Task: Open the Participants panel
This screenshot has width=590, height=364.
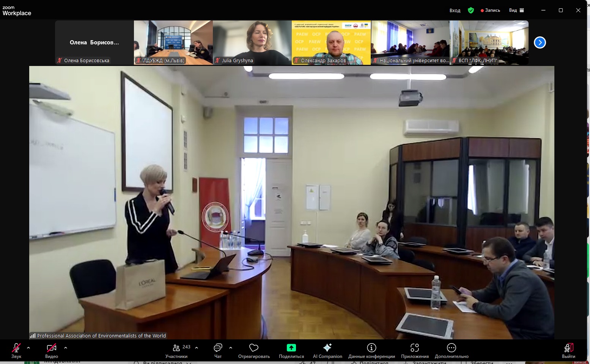Action: [x=176, y=350]
